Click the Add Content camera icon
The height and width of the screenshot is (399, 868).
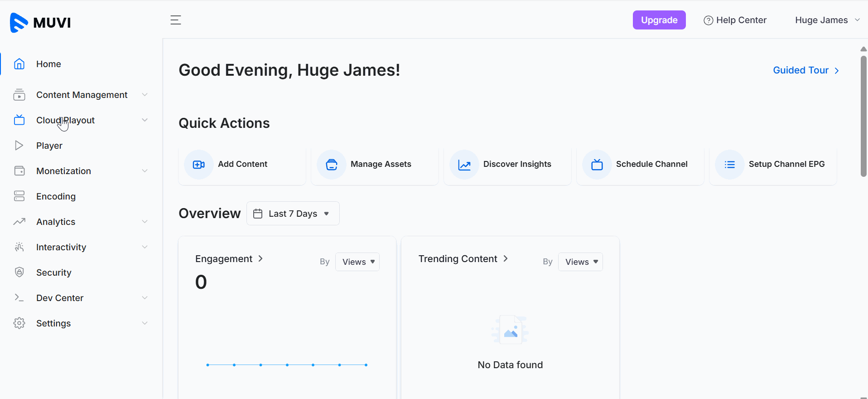tap(199, 165)
